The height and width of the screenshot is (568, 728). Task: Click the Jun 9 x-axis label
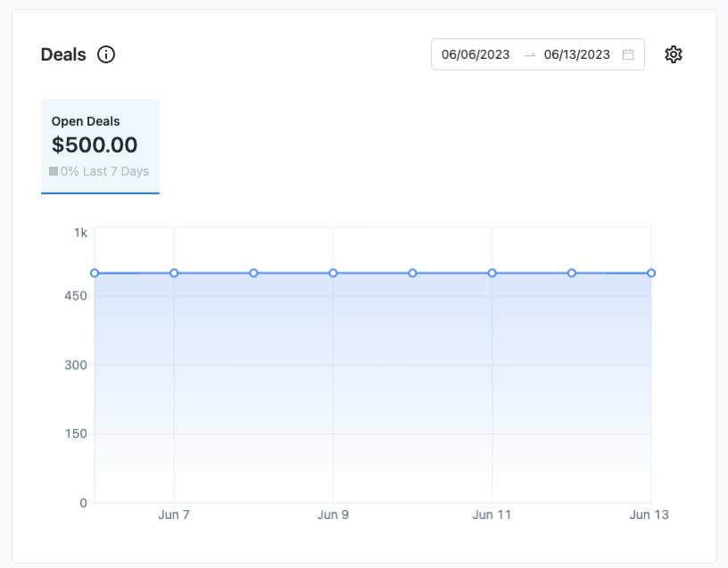333,514
